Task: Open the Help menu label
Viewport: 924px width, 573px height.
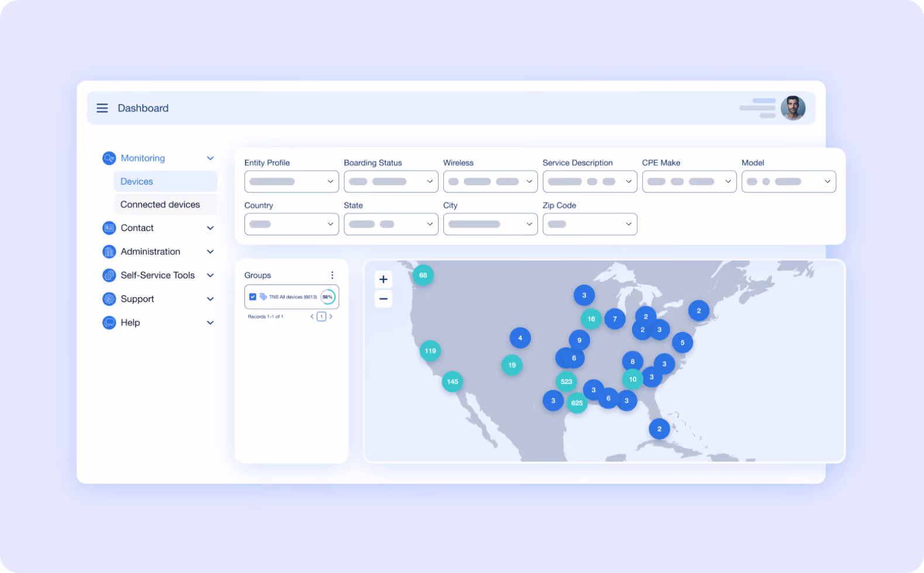Action: (x=130, y=323)
